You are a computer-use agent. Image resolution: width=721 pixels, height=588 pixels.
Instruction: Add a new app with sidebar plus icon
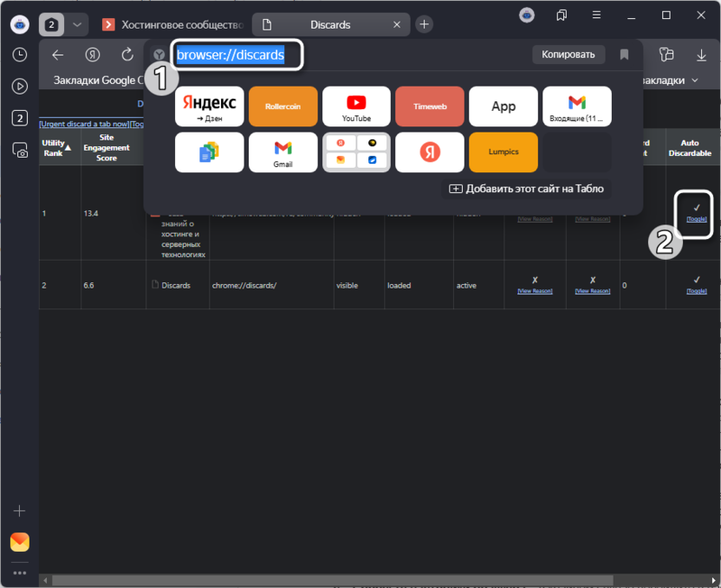tap(19, 511)
